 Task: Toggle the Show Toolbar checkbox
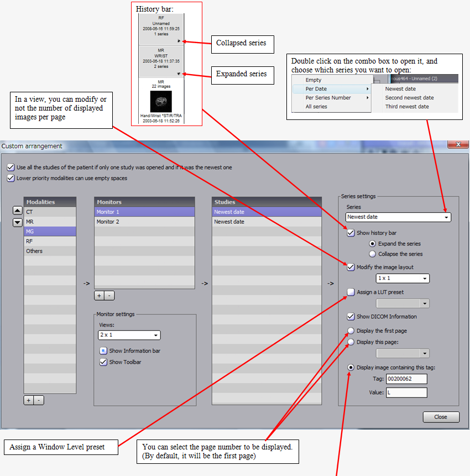coord(103,362)
